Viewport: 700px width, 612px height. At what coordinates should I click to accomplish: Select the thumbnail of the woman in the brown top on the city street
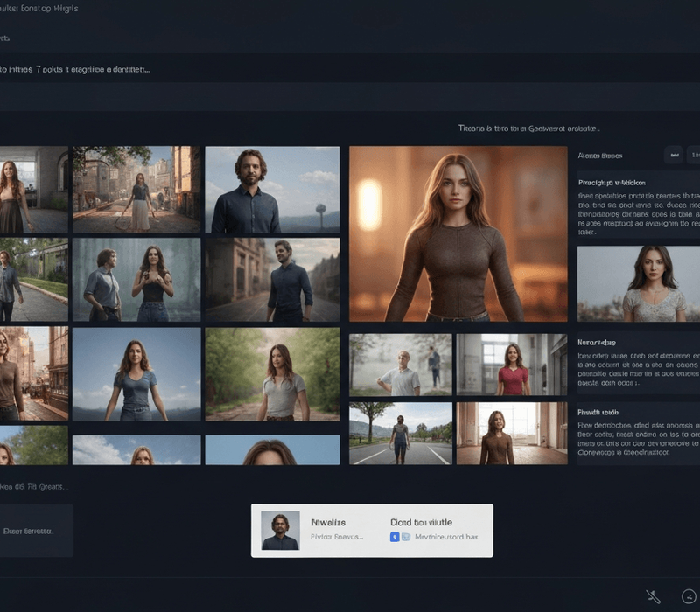[x=34, y=373]
